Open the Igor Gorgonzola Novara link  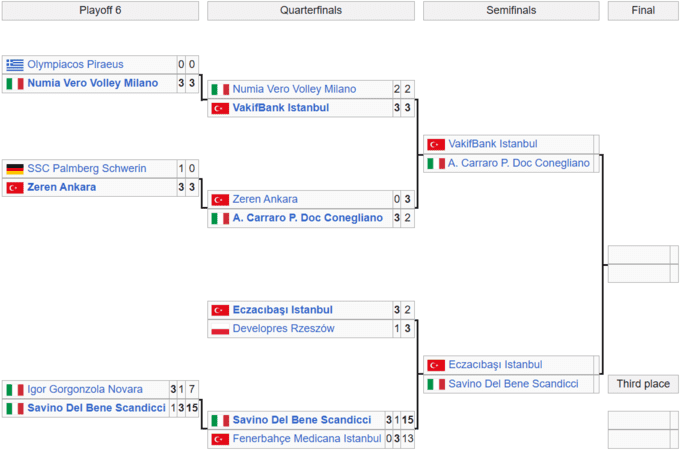(85, 390)
